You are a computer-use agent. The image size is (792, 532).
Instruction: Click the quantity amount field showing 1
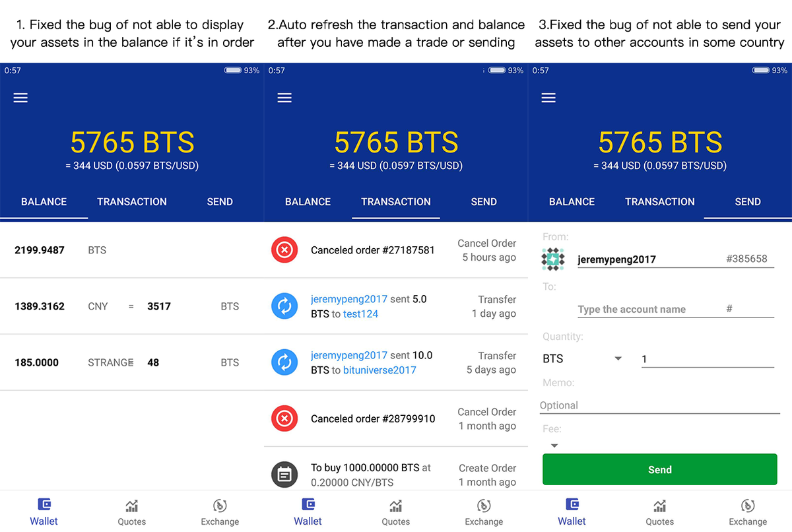pos(708,359)
